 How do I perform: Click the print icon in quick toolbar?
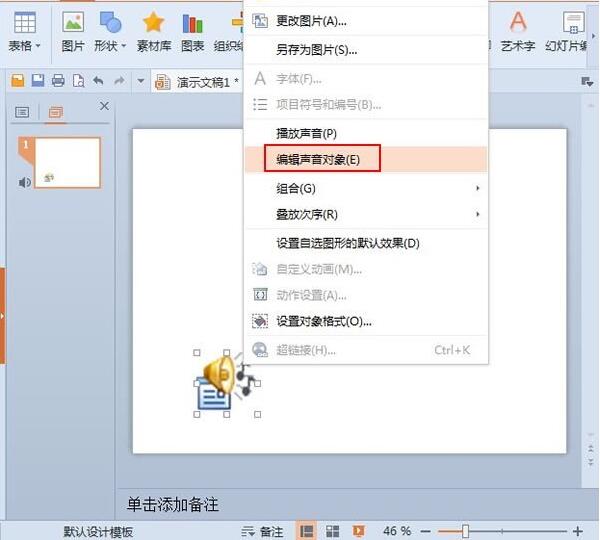58,80
